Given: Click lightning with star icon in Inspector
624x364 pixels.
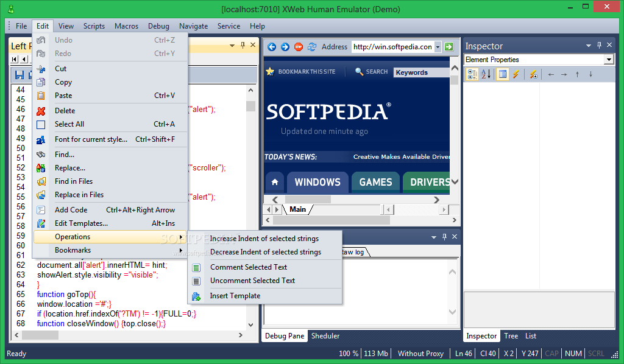Looking at the screenshot, I should tap(533, 74).
